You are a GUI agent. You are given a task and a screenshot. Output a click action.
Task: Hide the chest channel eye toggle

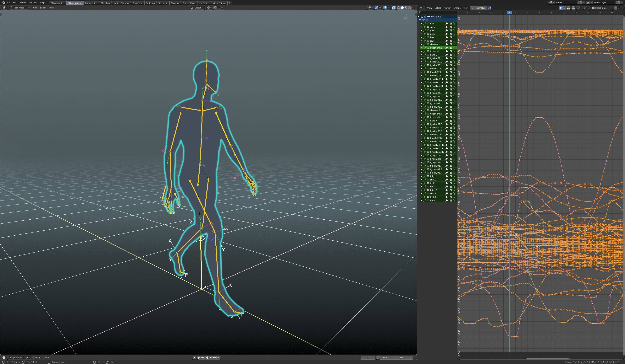pos(428,30)
